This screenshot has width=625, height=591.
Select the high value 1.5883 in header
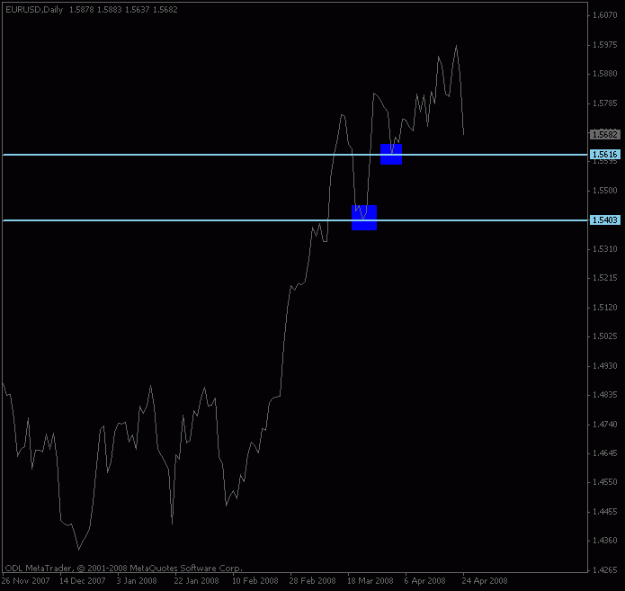pyautogui.click(x=110, y=10)
